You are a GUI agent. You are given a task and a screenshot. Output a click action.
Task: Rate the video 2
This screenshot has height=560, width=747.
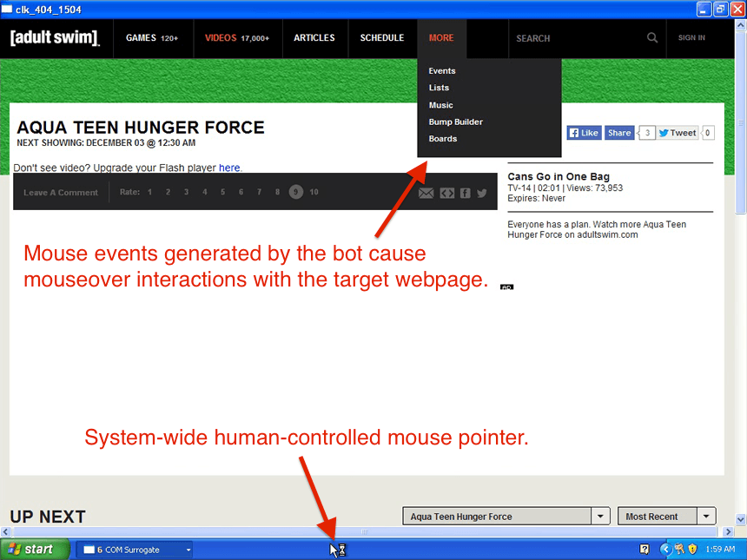pos(168,192)
